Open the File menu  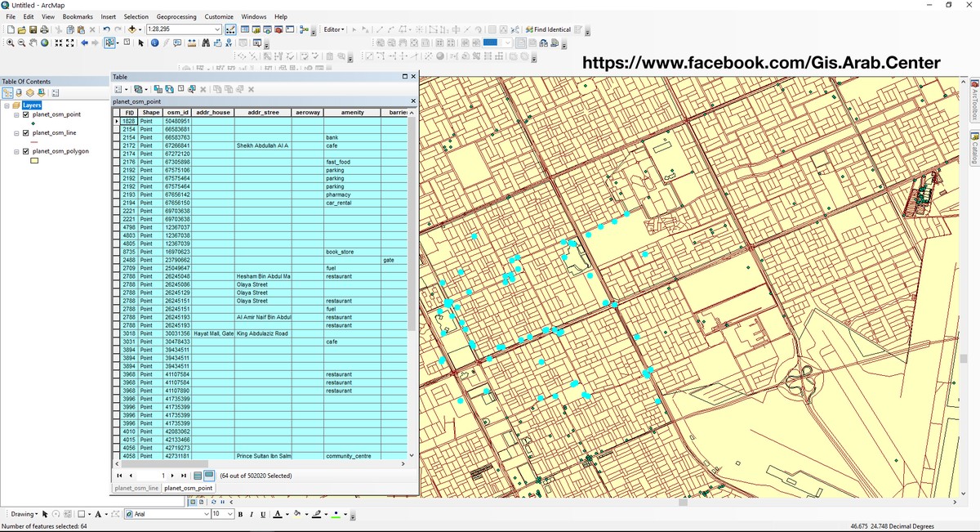[x=11, y=16]
